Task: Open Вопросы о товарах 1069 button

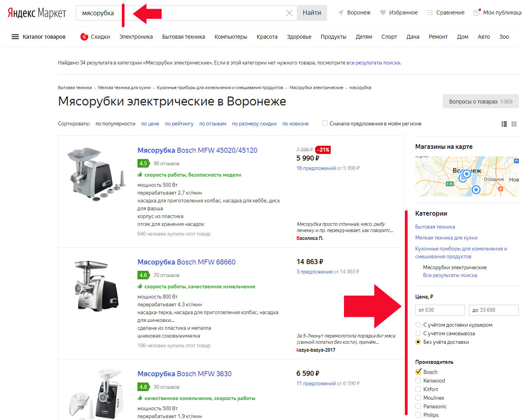Action: (481, 101)
